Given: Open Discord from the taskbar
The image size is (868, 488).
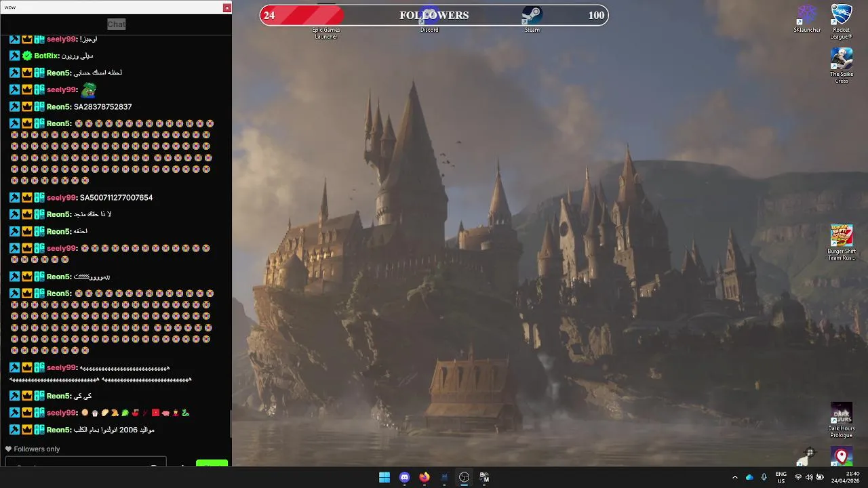Looking at the screenshot, I should (x=405, y=477).
